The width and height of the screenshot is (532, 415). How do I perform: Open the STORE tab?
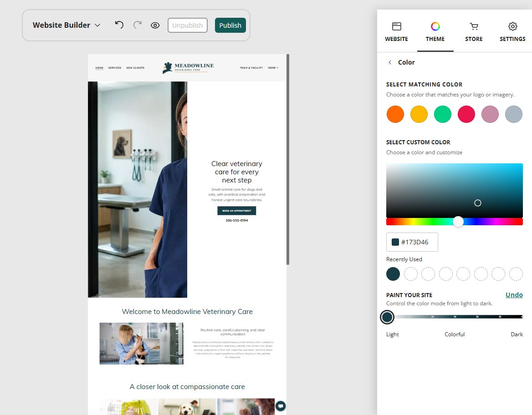pyautogui.click(x=474, y=32)
